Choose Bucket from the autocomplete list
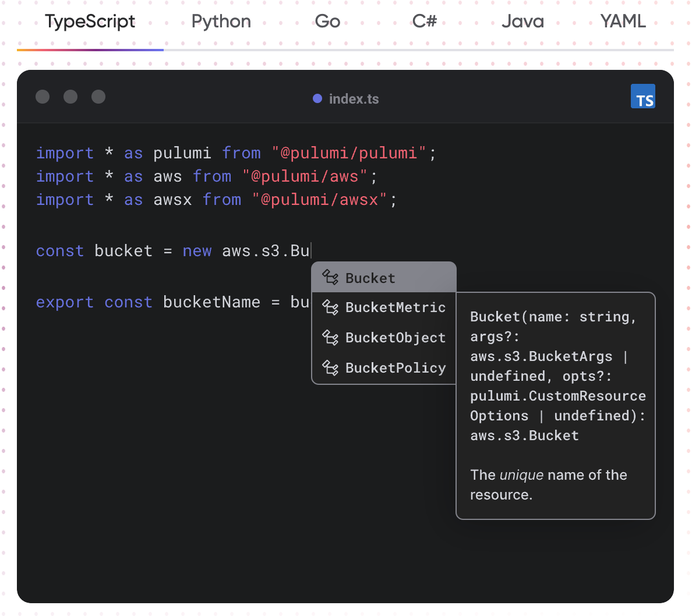 384,278
